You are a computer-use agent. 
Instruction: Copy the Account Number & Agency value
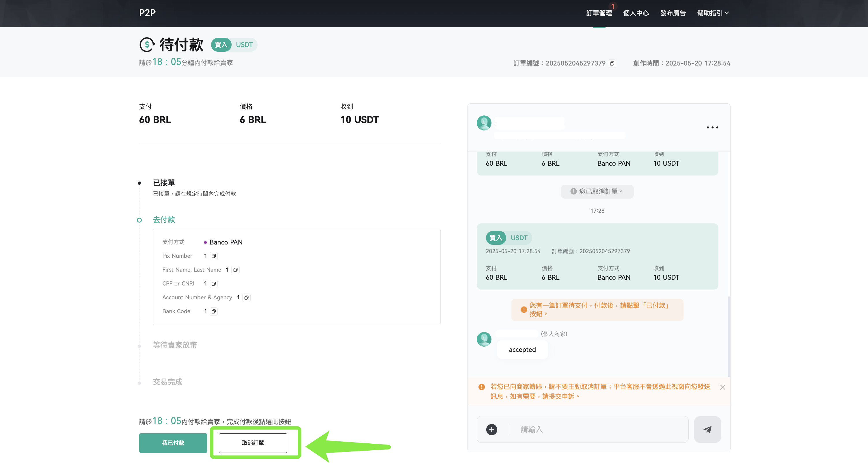(x=246, y=297)
